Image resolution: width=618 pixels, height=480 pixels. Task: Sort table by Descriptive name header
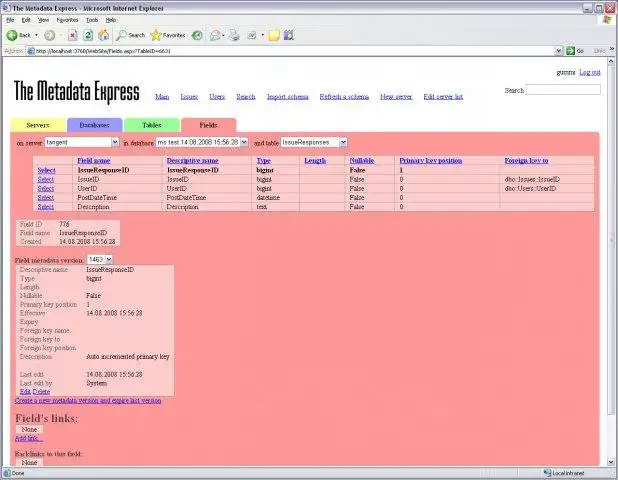click(192, 160)
